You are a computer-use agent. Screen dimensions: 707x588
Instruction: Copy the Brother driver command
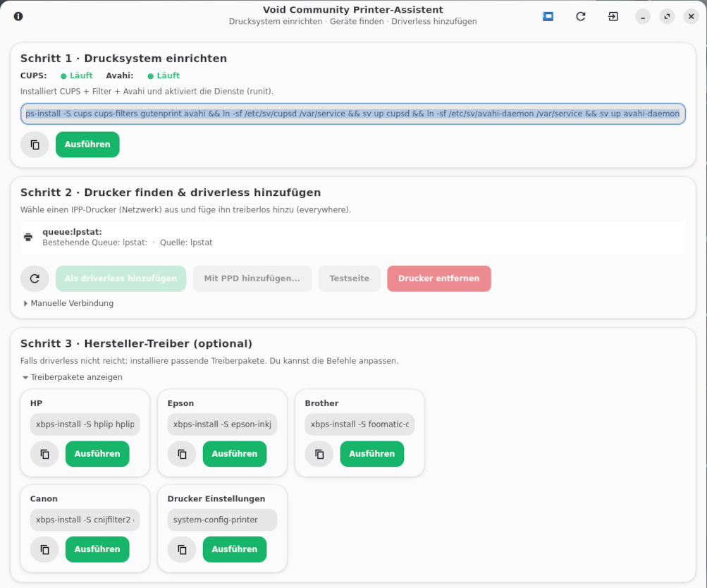(x=319, y=454)
